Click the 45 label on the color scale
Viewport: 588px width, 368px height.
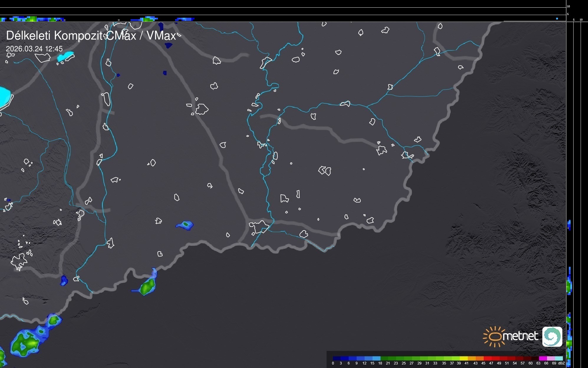[483, 363]
